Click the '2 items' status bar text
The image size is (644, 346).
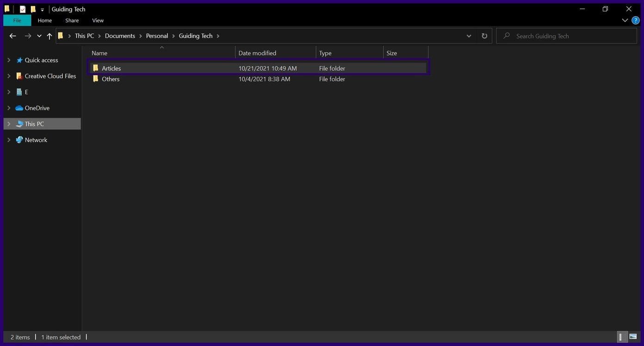point(20,337)
